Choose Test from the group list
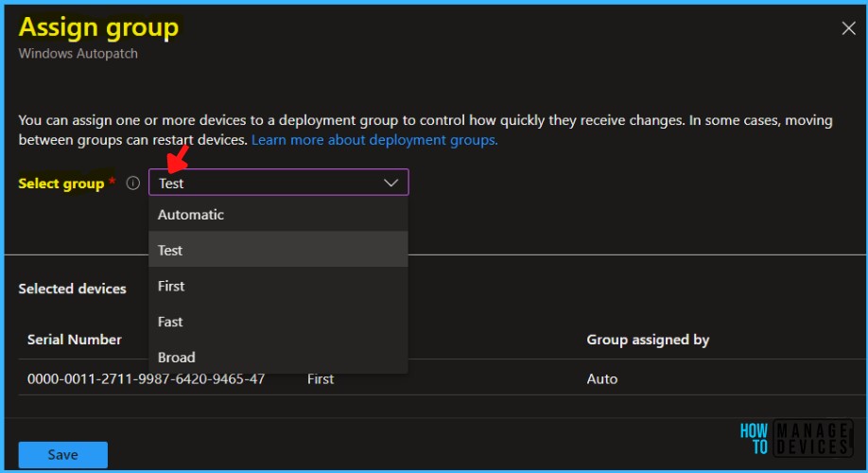This screenshot has width=868, height=473. tap(278, 250)
